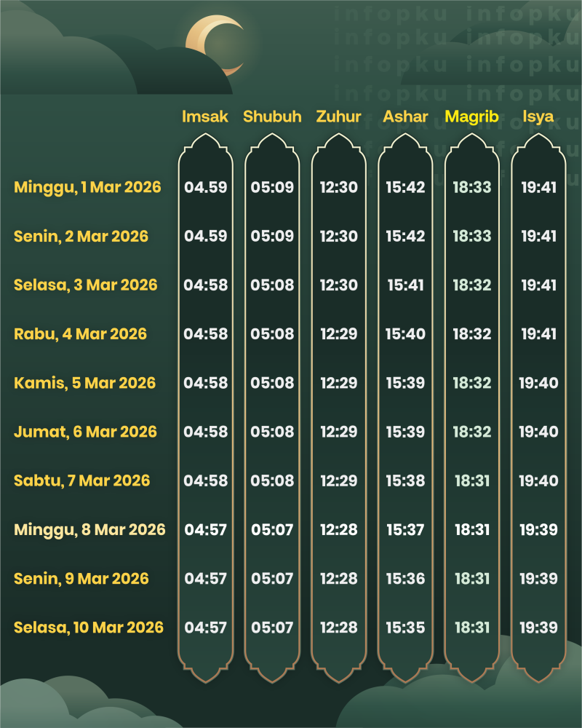Click Imsak time 04:58 for Kamis, 5 Mar
This screenshot has height=728, width=582.
pos(206,383)
